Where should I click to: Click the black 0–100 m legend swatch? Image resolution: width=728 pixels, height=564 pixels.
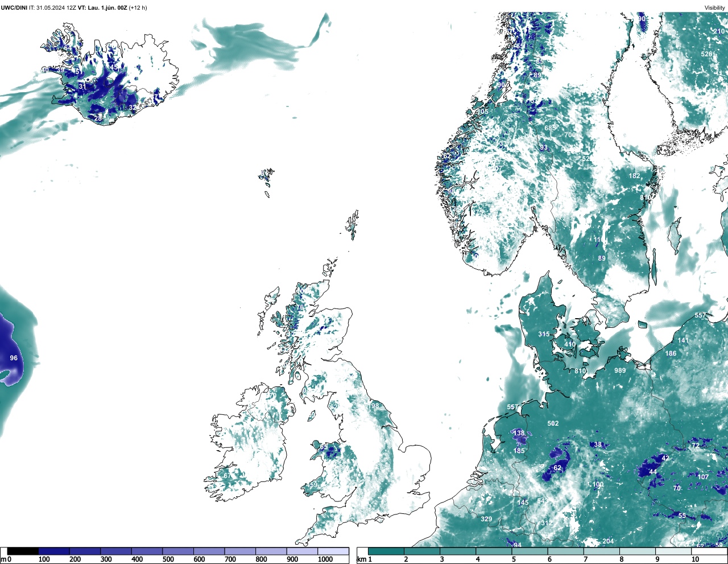click(x=23, y=551)
